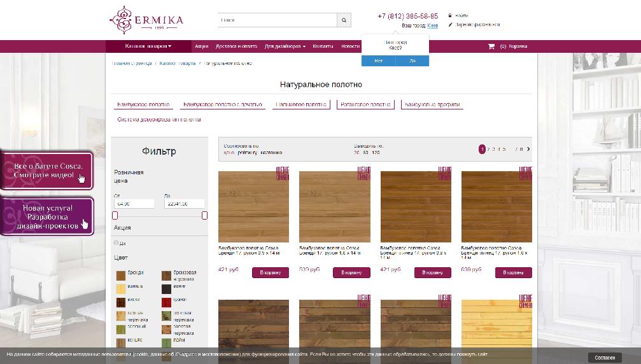Select the виски color swatch
Screen dimensions: 641x364
click(120, 302)
